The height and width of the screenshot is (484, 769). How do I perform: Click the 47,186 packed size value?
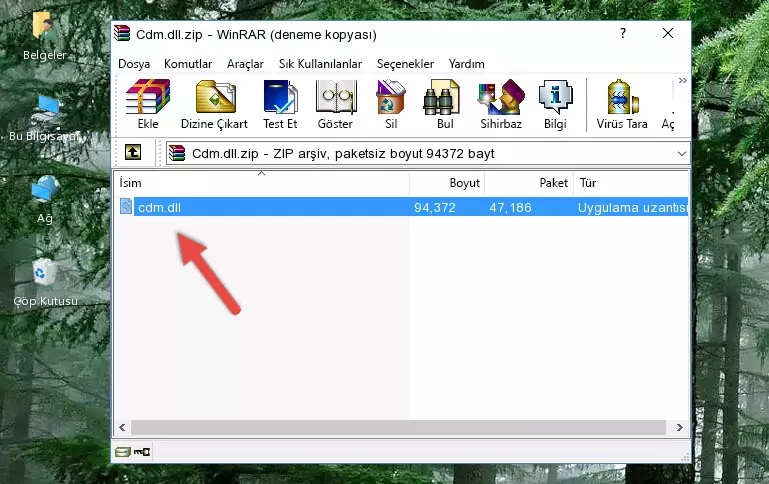(x=511, y=207)
